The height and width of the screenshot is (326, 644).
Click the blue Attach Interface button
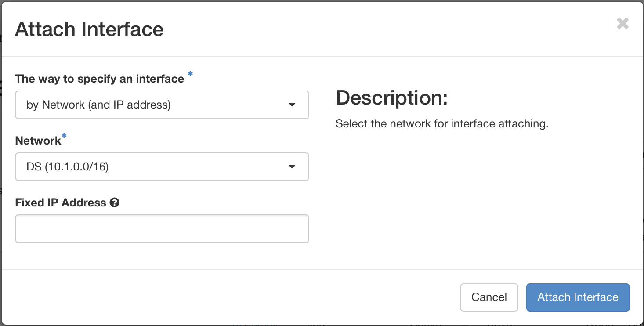pyautogui.click(x=578, y=297)
